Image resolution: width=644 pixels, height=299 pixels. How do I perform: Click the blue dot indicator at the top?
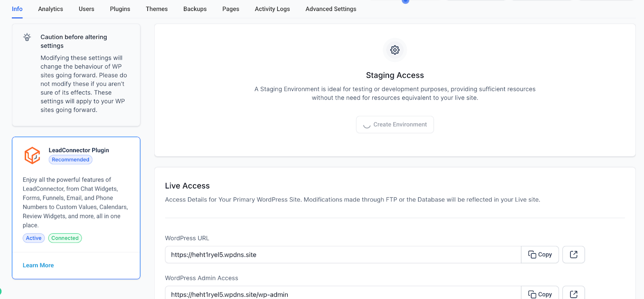405,2
